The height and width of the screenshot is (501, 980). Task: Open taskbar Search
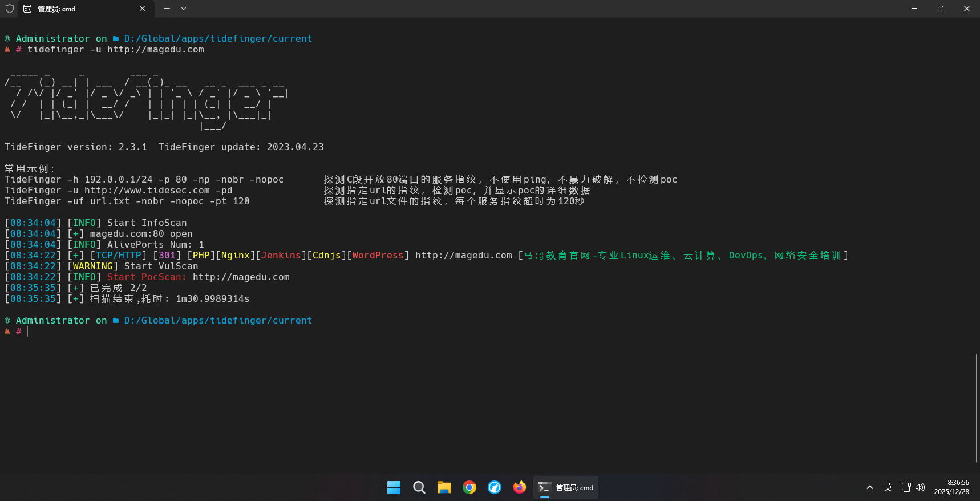pos(419,487)
